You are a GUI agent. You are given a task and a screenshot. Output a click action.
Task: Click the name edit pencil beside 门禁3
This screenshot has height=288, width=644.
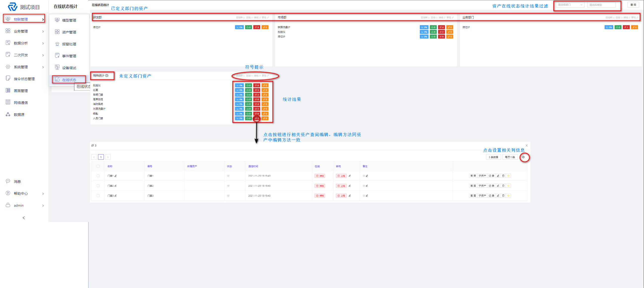click(116, 196)
